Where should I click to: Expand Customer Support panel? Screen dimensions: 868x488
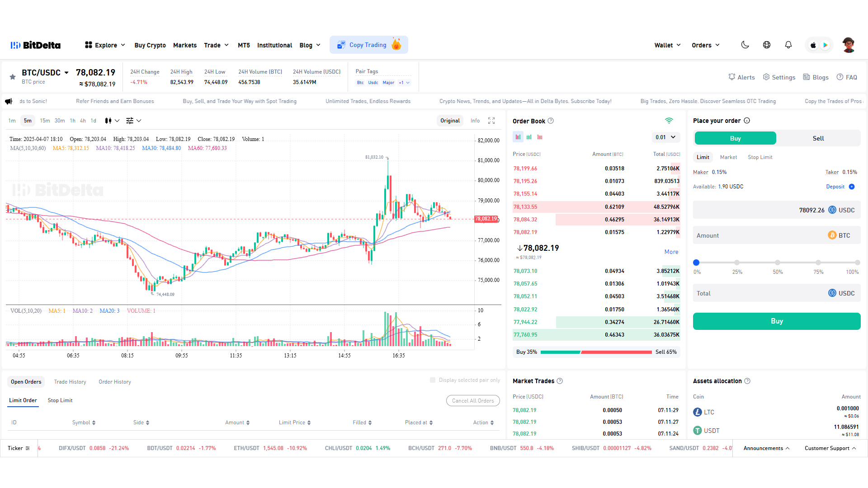830,448
